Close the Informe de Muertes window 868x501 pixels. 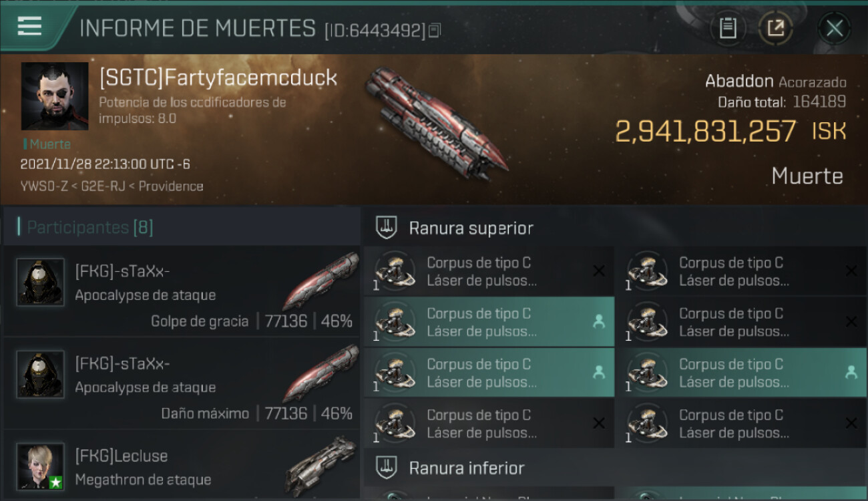(x=834, y=28)
